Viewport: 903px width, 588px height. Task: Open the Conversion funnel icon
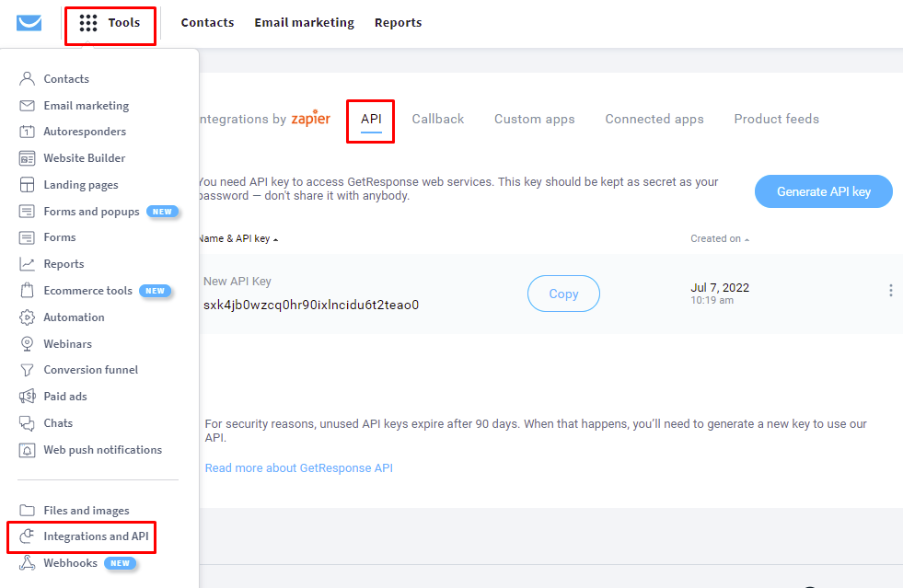point(27,370)
